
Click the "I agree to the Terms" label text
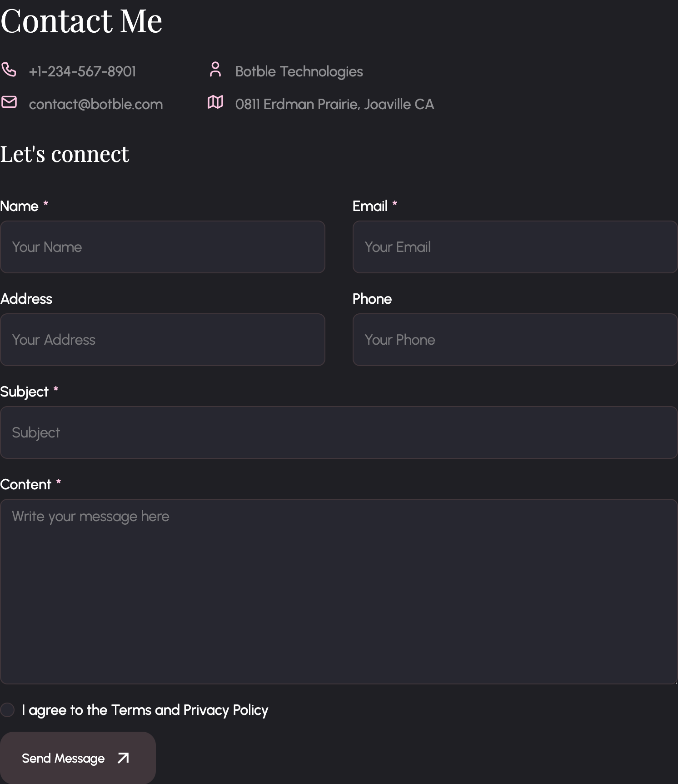(x=145, y=710)
